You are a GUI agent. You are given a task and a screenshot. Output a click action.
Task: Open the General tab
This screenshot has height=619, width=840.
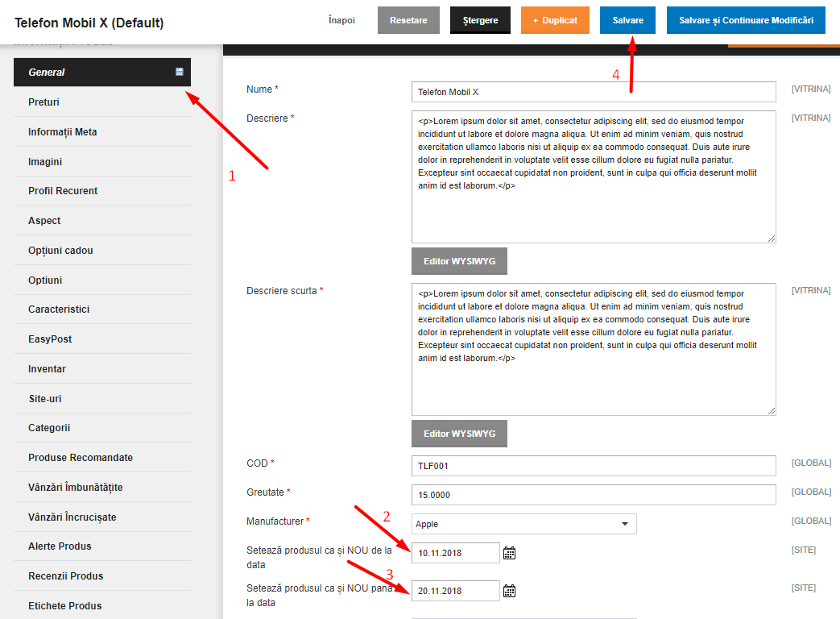[101, 73]
